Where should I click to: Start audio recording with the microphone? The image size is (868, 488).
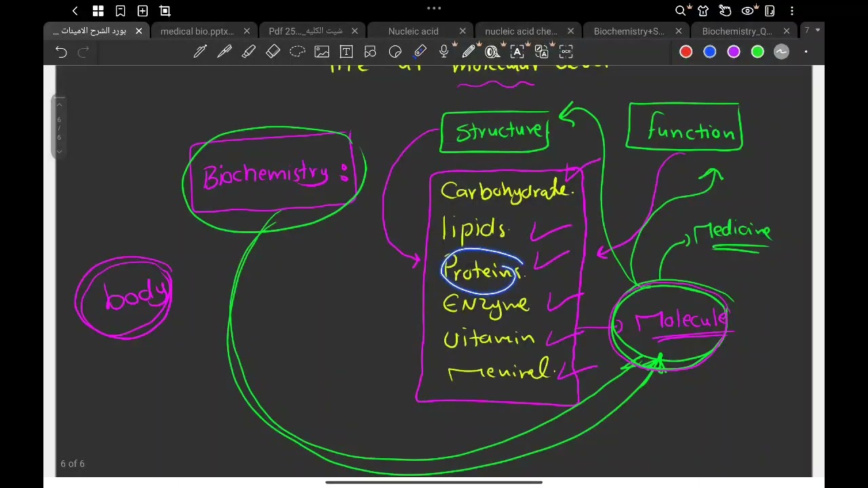(444, 52)
